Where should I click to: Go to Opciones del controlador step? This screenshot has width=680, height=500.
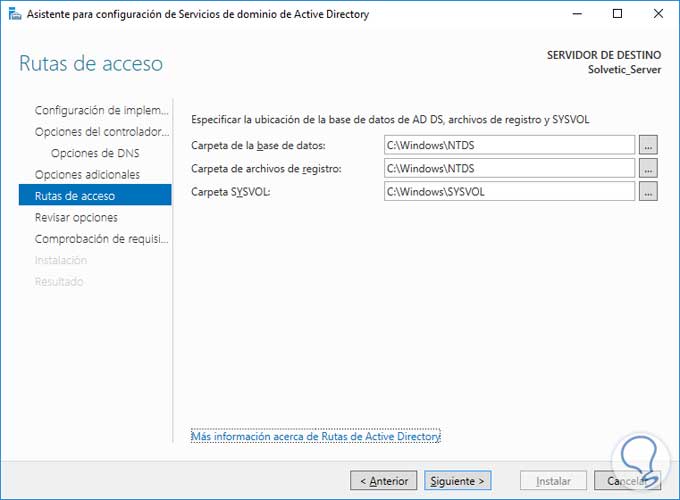[101, 132]
